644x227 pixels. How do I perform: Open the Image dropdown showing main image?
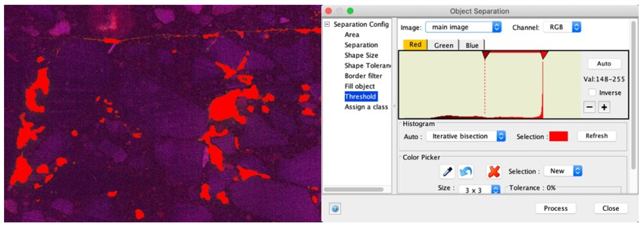(463, 27)
